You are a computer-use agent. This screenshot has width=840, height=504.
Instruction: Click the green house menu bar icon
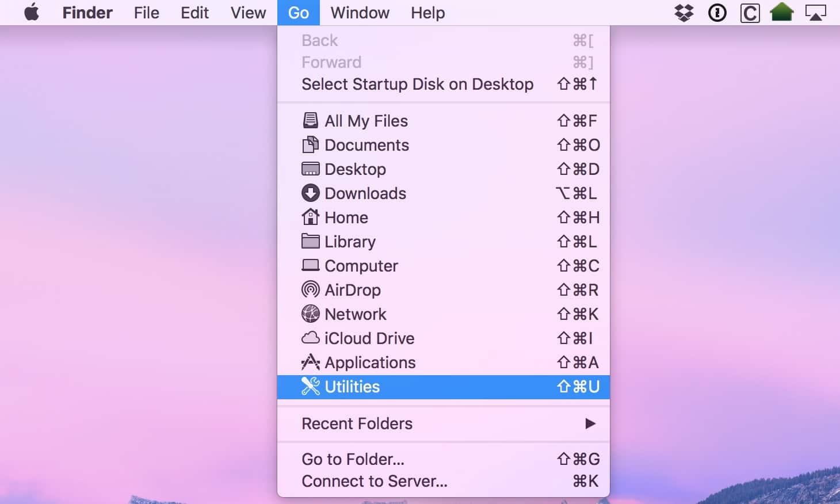click(x=782, y=12)
